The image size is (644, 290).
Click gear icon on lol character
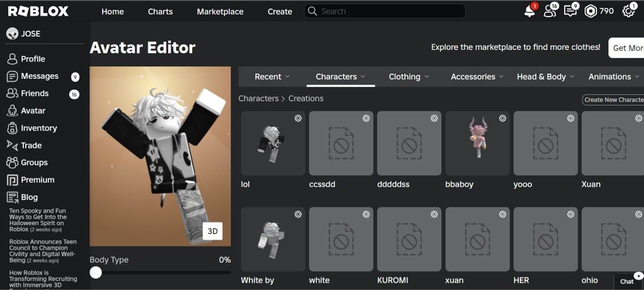[x=298, y=118]
